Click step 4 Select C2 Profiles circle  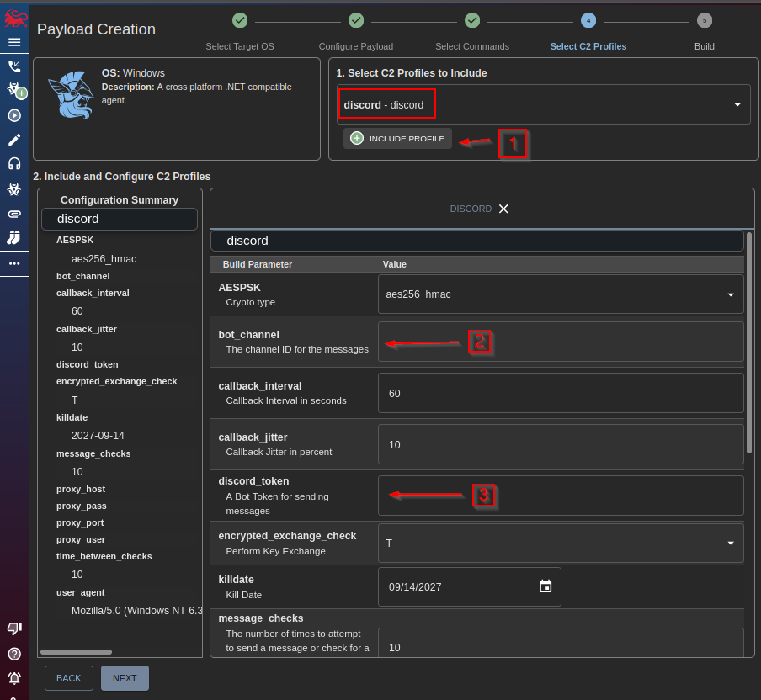588,20
